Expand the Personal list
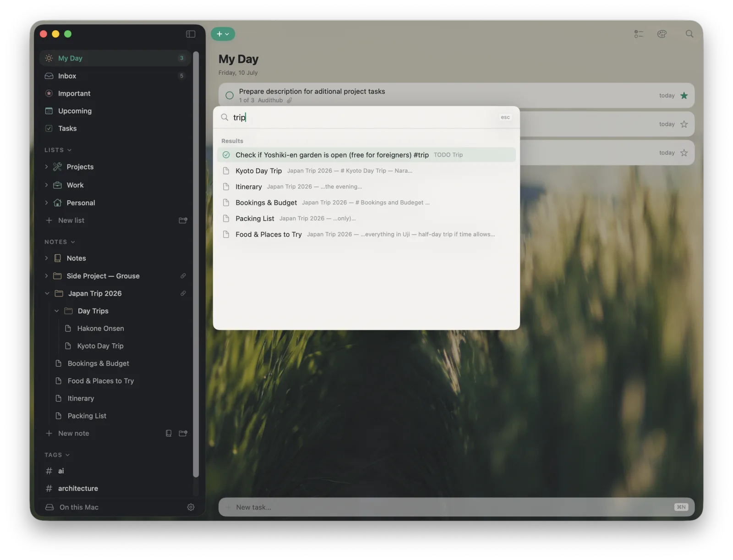Image resolution: width=733 pixels, height=560 pixels. [46, 203]
